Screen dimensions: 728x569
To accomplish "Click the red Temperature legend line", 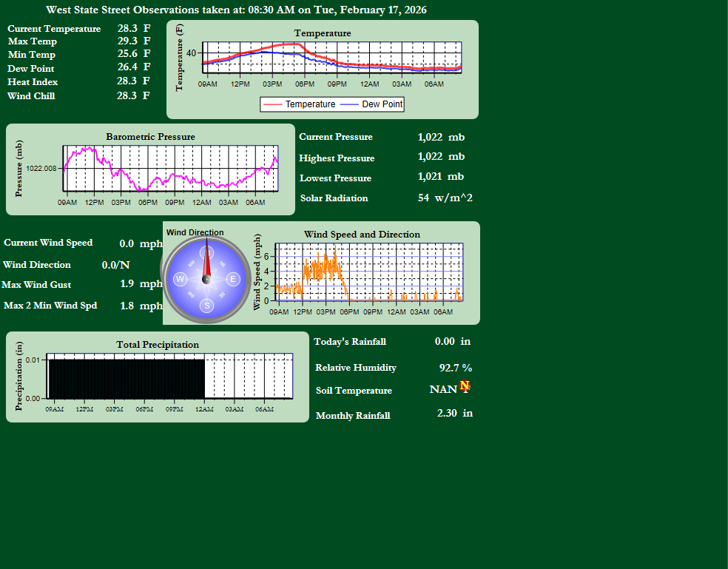I will 273,104.
